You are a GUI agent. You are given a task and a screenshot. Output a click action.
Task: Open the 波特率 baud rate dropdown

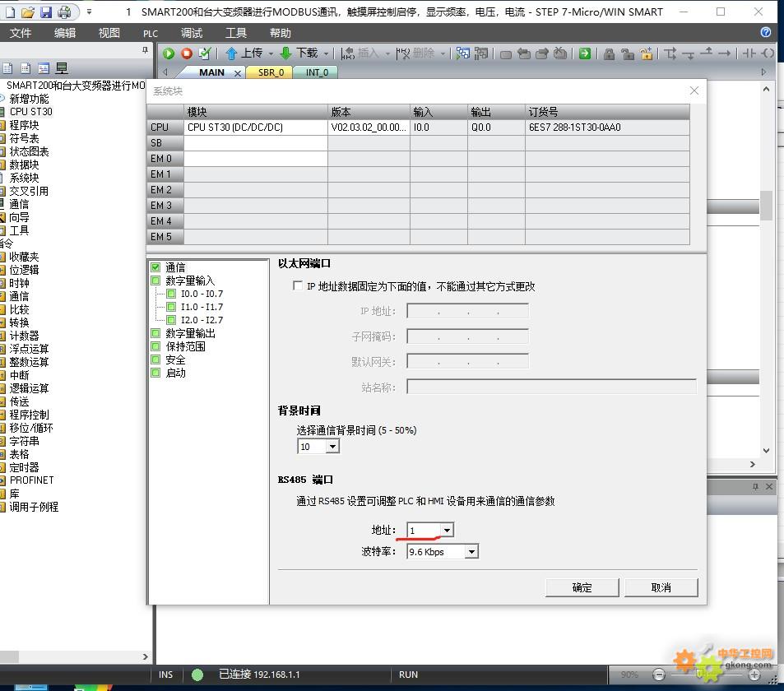tap(471, 551)
